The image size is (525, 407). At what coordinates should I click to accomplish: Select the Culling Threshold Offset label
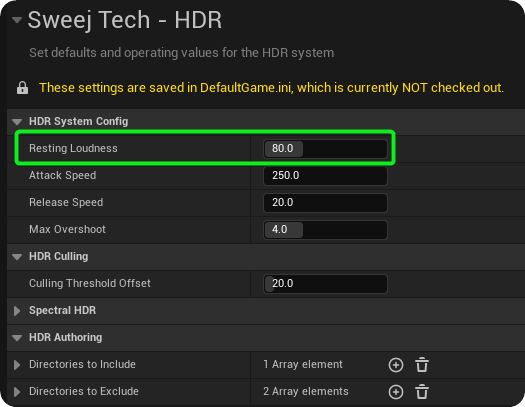[90, 283]
